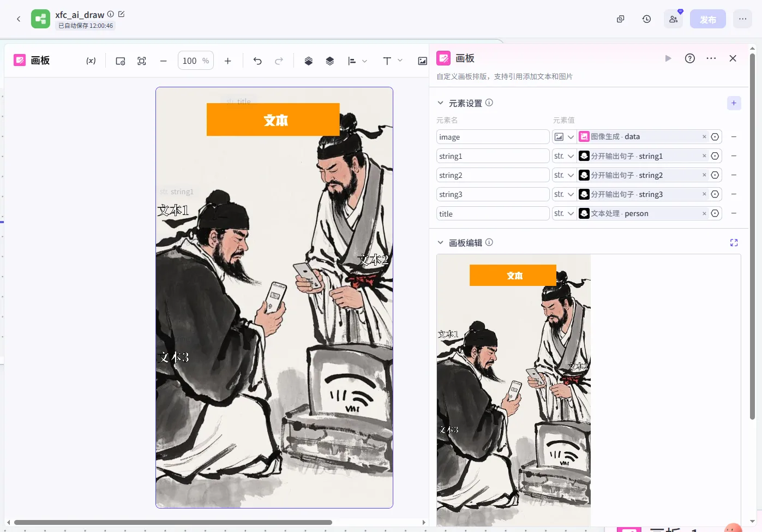Open the duplicate workflow icon in the header
This screenshot has height=532, width=762.
(x=620, y=19)
